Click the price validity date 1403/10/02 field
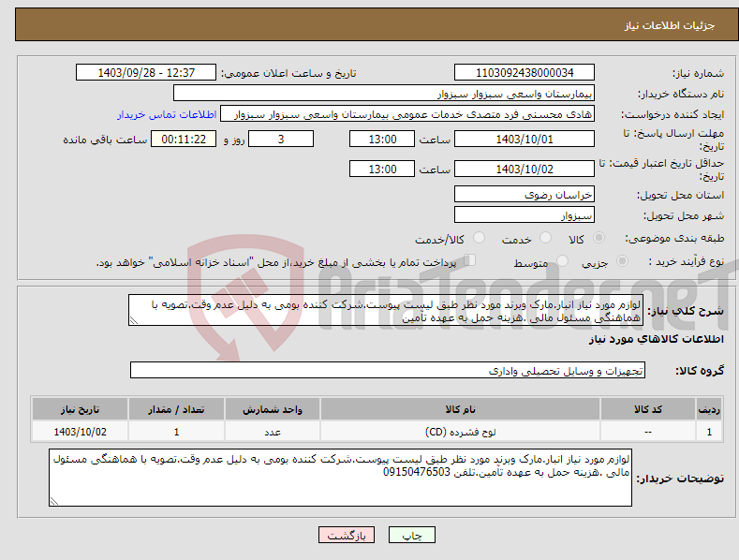This screenshot has height=560, width=739. pyautogui.click(x=525, y=169)
